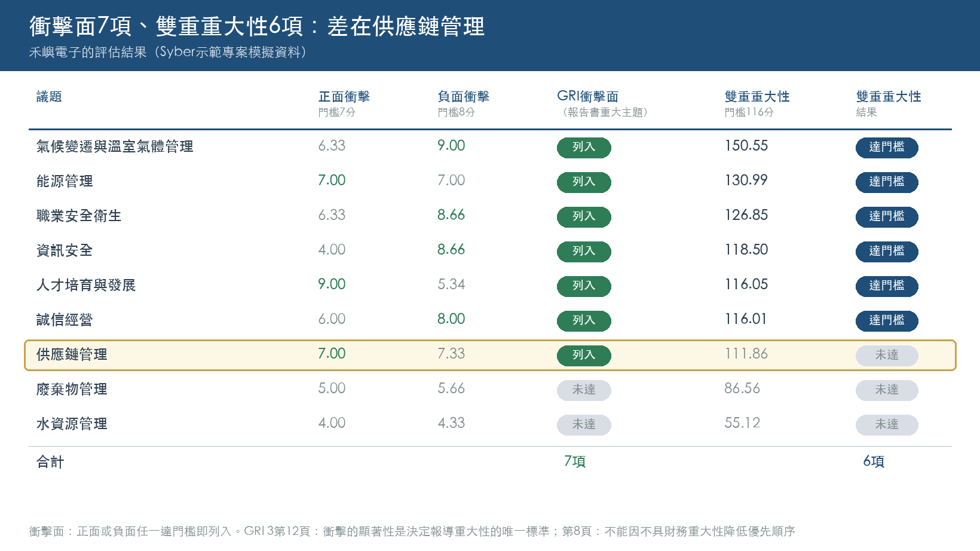Click the score "150.55"
980x551 pixels.
[746, 146]
